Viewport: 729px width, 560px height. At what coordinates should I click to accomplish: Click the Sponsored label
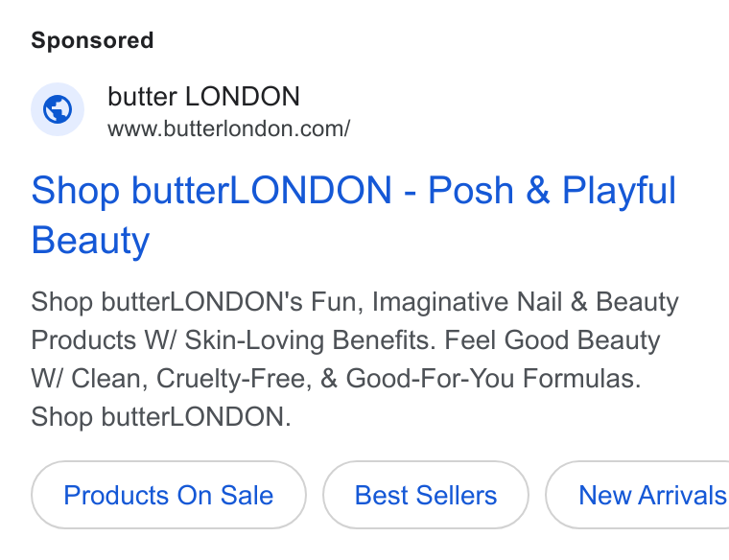[92, 40]
